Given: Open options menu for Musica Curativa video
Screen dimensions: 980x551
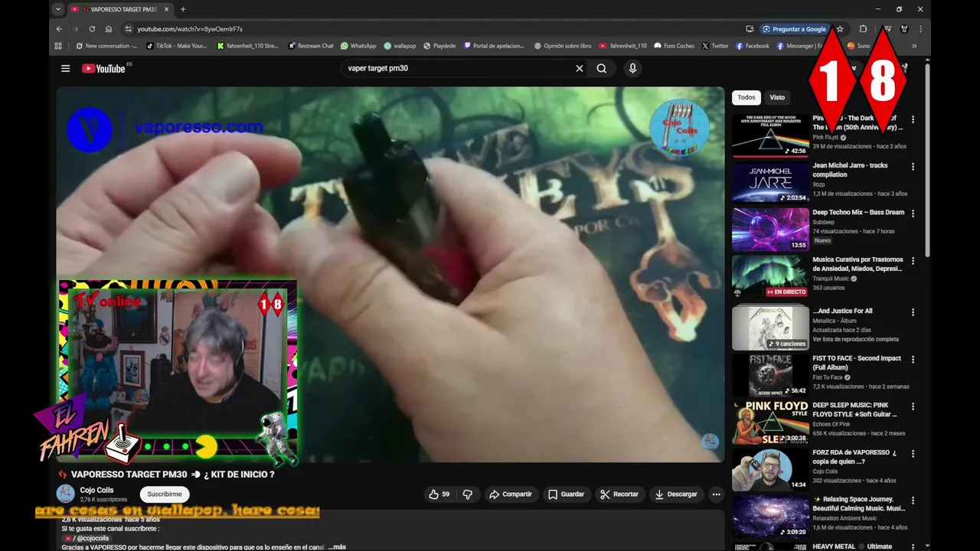Looking at the screenshot, I should 913,261.
